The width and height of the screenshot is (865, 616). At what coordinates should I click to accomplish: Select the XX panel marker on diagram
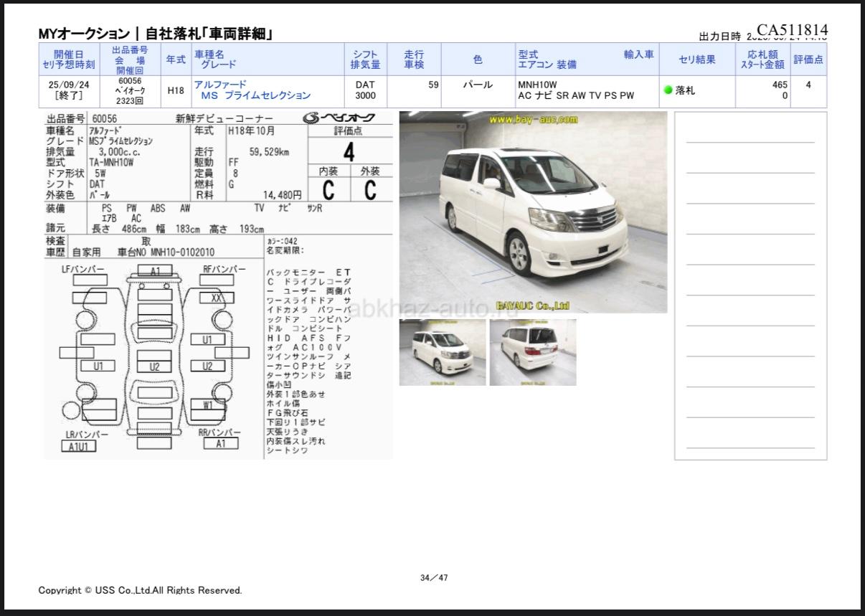click(216, 298)
